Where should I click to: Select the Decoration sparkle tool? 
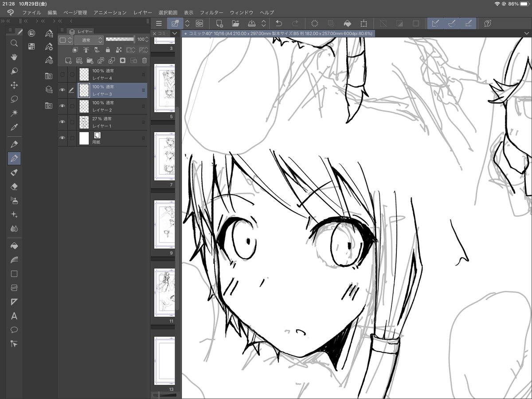click(x=14, y=215)
